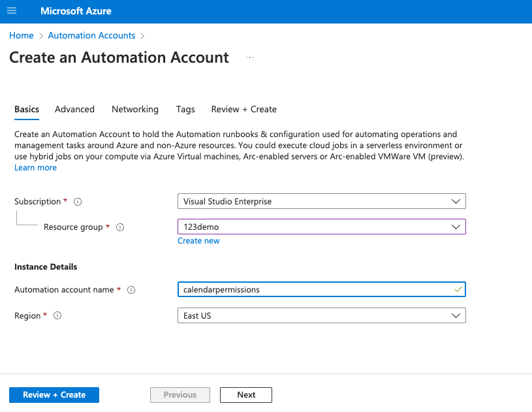This screenshot has width=532, height=412.
Task: Open the ellipsis more options menu
Action: [x=249, y=58]
